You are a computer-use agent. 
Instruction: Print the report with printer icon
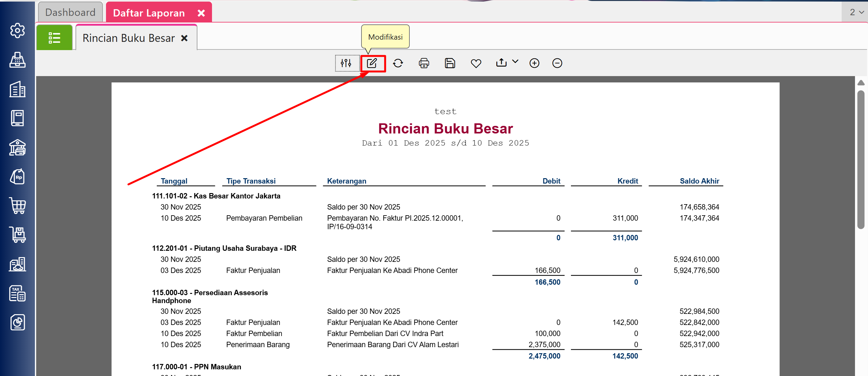coord(424,63)
